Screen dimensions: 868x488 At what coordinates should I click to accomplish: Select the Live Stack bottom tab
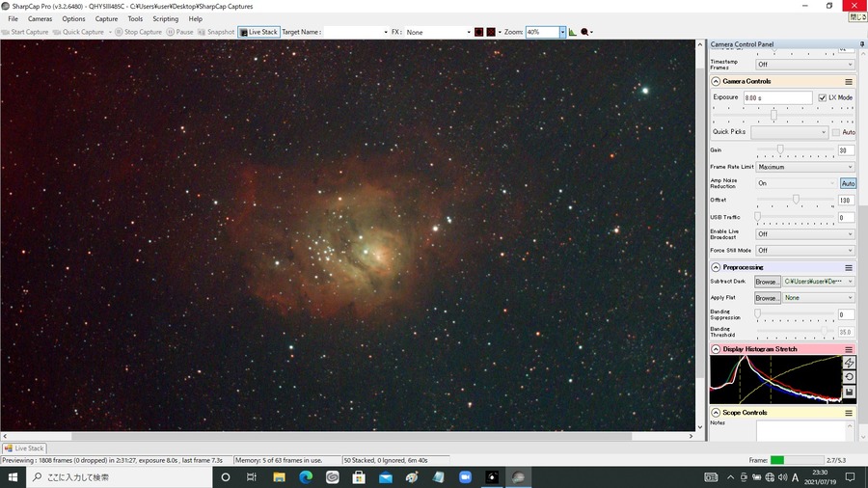pos(24,448)
